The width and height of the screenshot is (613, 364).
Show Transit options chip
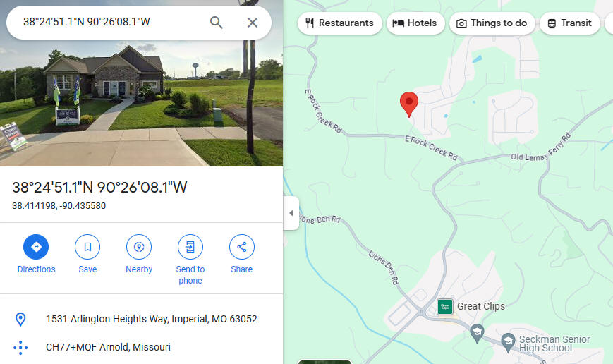[569, 23]
